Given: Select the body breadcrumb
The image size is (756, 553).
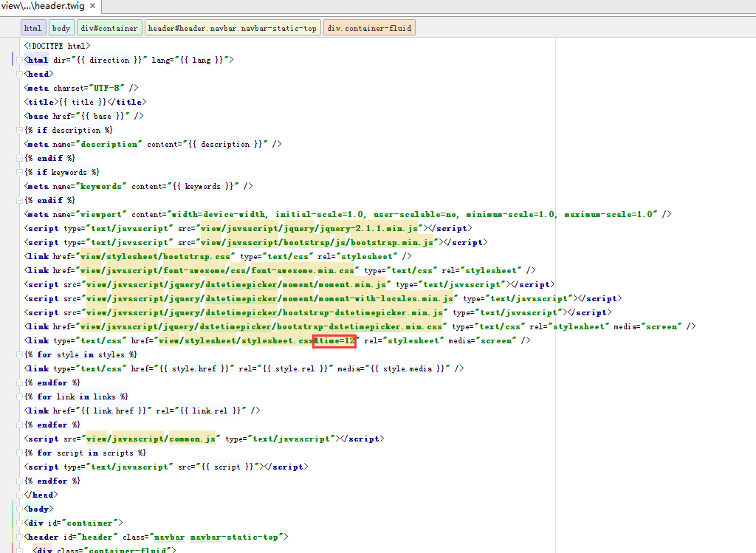Looking at the screenshot, I should tap(61, 28).
